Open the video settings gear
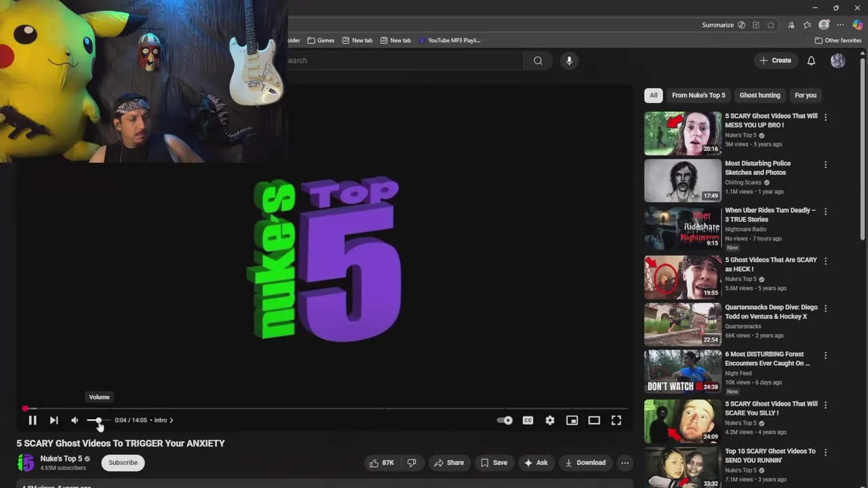The width and height of the screenshot is (868, 488). (x=550, y=420)
